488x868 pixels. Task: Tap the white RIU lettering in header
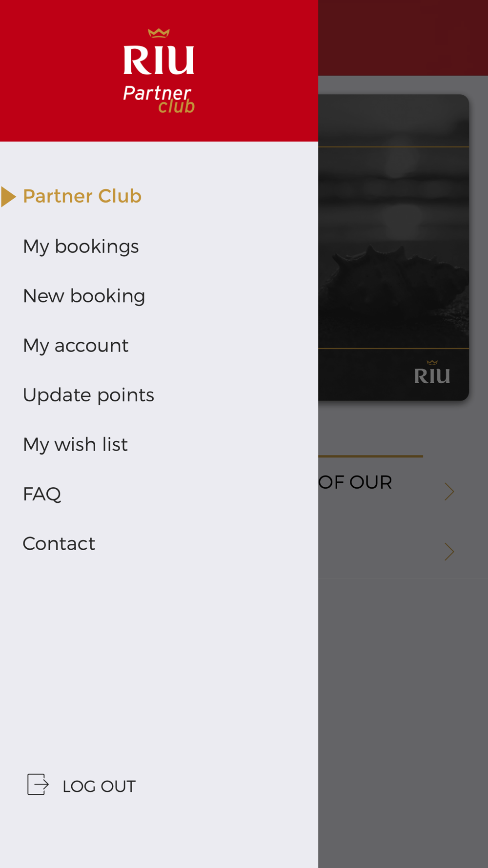(x=159, y=61)
